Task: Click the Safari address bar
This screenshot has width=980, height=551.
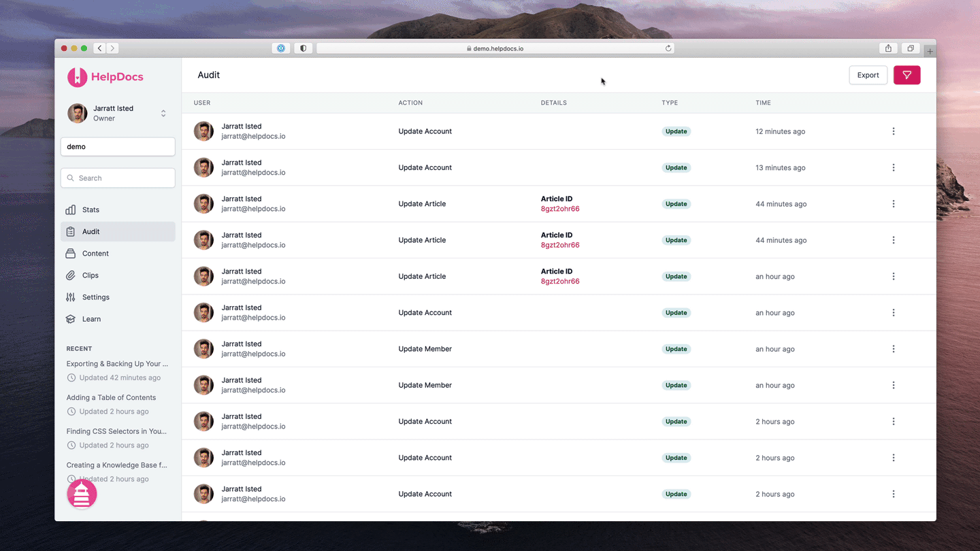Action: [495, 48]
